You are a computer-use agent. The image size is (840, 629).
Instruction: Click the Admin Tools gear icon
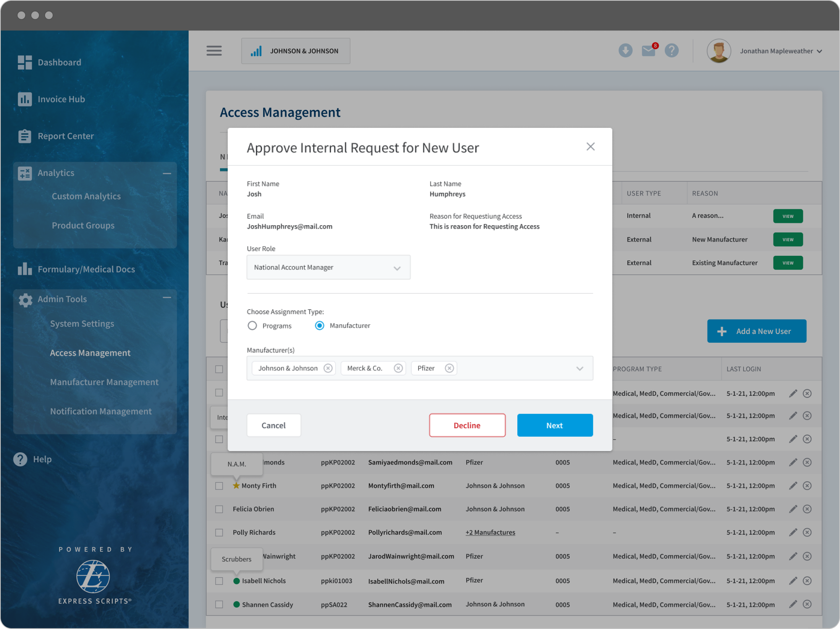pyautogui.click(x=25, y=300)
